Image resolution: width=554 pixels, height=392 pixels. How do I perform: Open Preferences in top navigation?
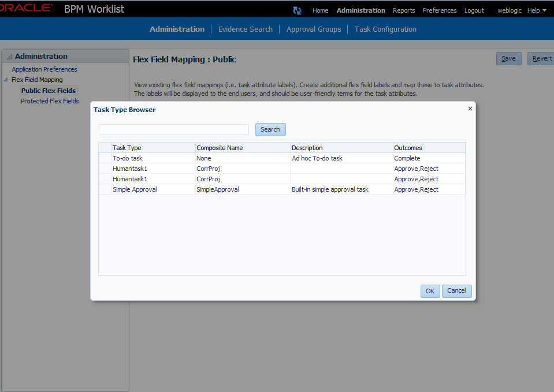[x=440, y=10]
